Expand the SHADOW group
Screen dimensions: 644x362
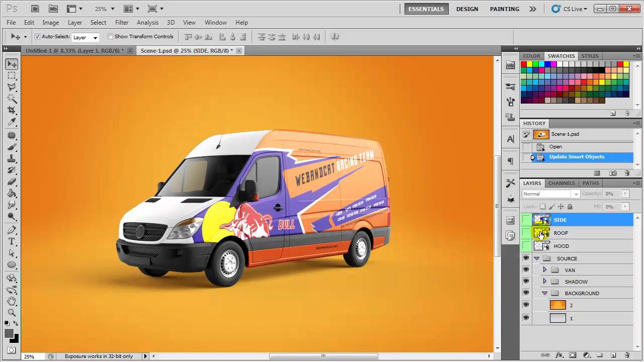(544, 282)
